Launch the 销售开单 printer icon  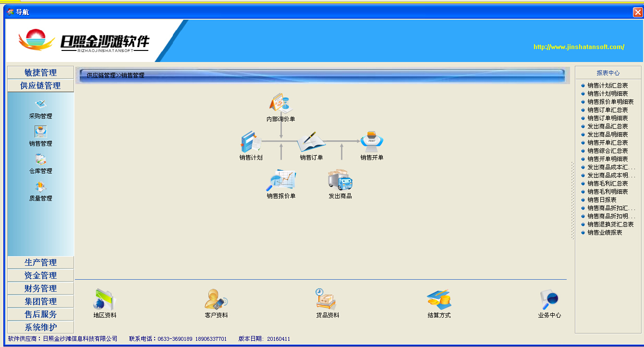tap(372, 142)
